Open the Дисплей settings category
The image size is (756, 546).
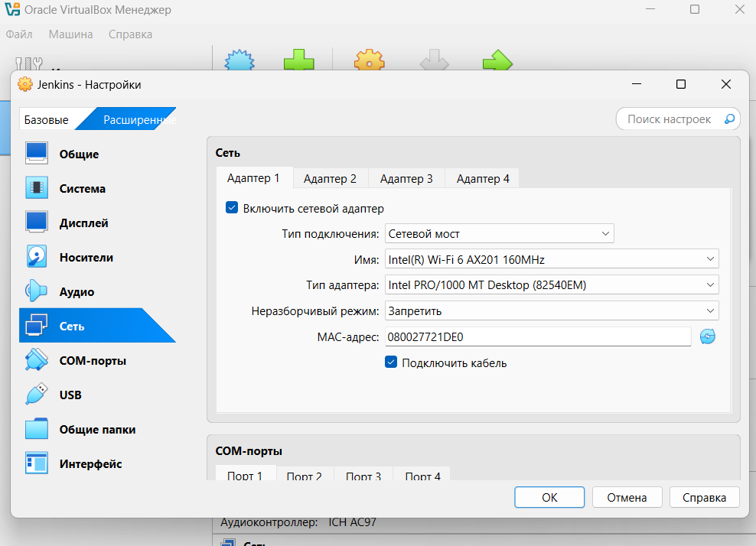pos(97,223)
